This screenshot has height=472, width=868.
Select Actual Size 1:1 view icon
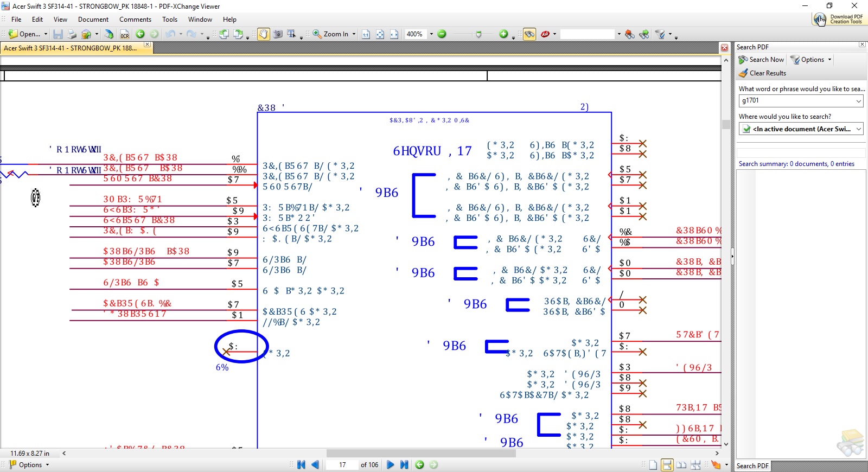click(366, 34)
